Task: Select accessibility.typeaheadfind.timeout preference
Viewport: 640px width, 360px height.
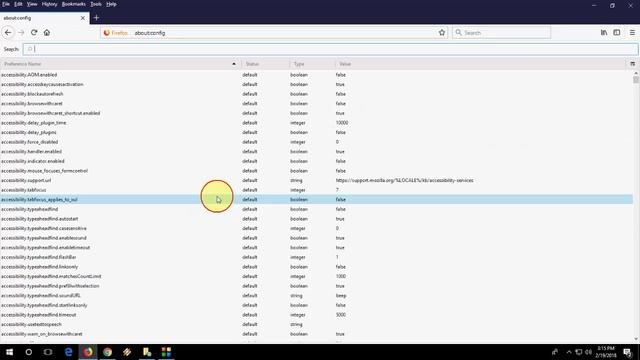Action: (x=317, y=315)
